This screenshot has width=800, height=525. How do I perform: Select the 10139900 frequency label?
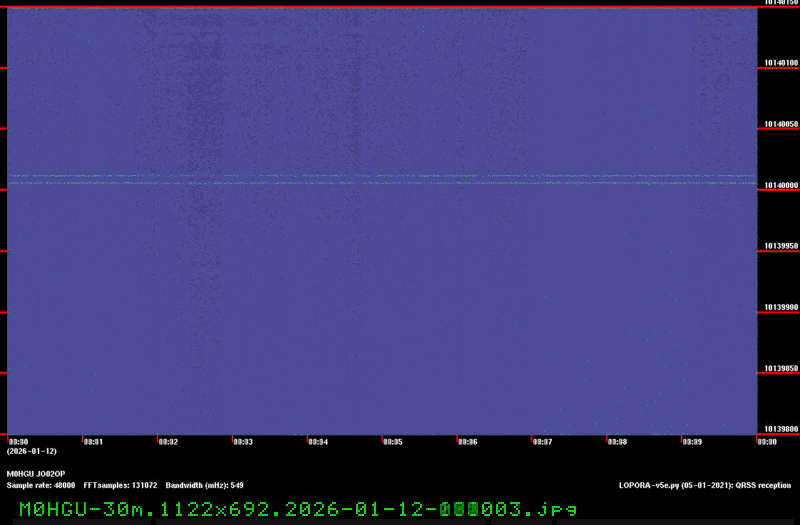[x=781, y=308]
